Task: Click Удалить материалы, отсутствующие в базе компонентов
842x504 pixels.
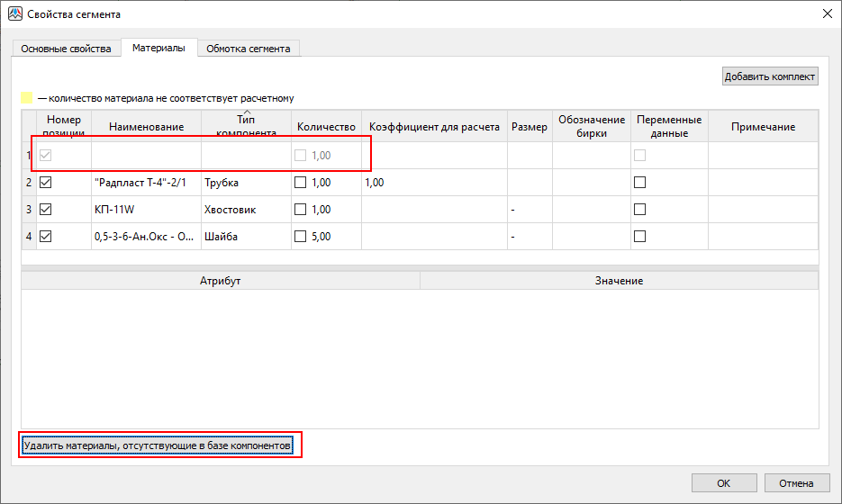Action: (158, 445)
